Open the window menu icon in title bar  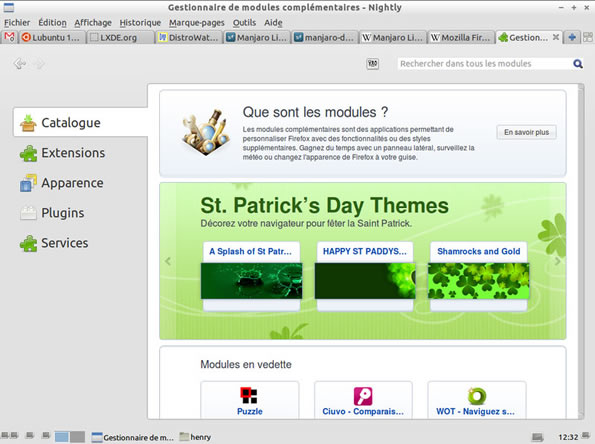click(8, 7)
